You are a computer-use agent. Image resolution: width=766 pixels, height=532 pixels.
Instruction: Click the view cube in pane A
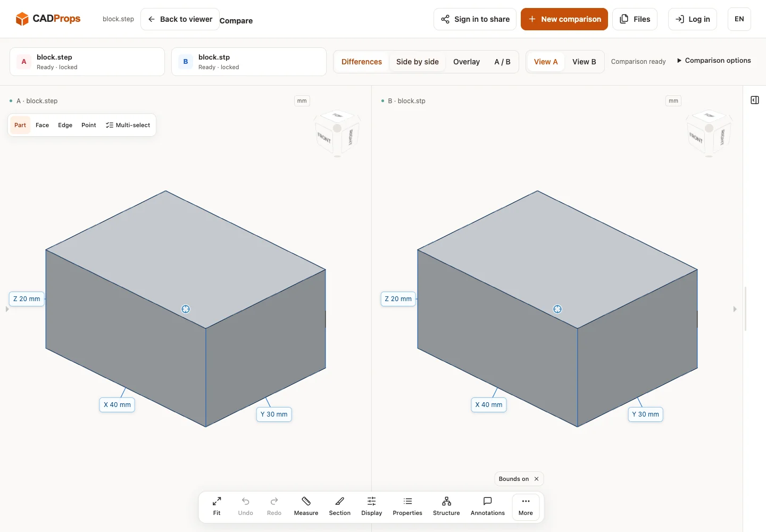coord(337,134)
